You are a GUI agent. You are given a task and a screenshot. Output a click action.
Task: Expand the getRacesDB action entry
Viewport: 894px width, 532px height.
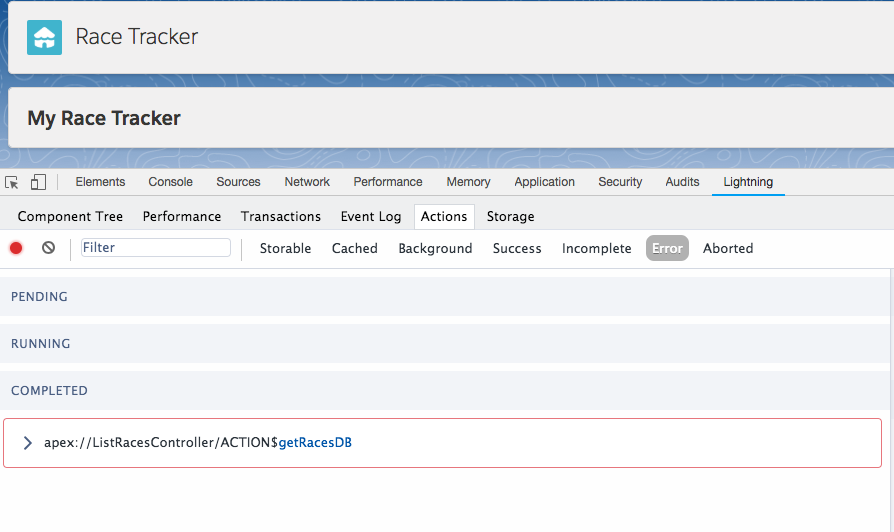27,443
